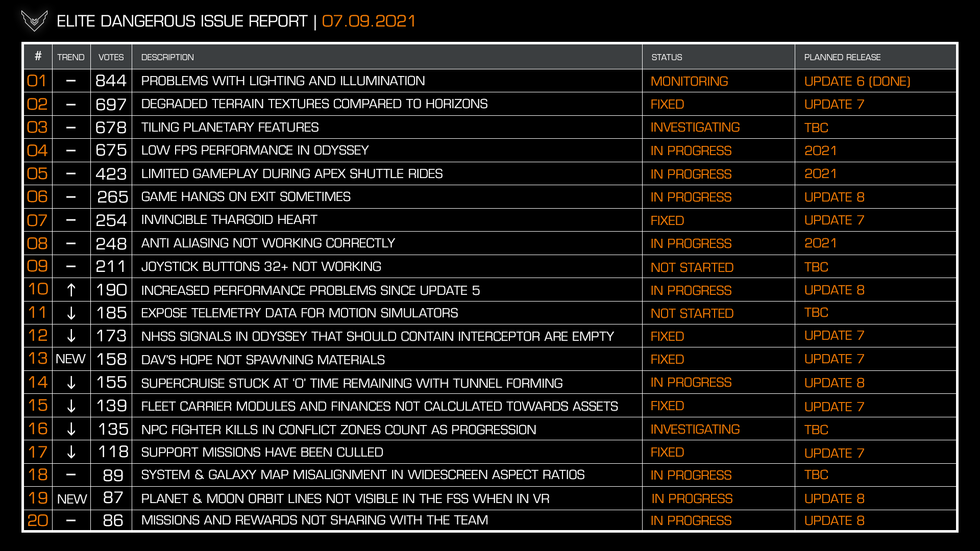The image size is (980, 551).
Task: Click the report date 07.09.2021
Action: [369, 21]
